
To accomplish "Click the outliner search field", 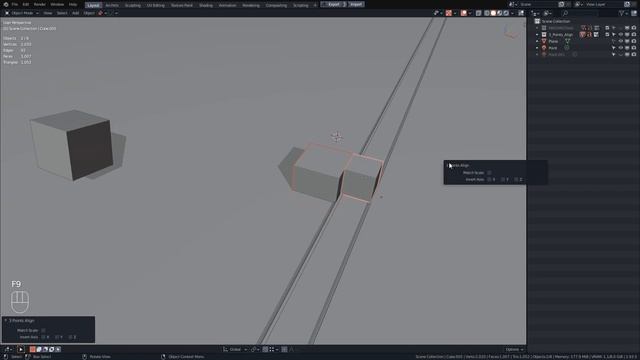I will [580, 13].
